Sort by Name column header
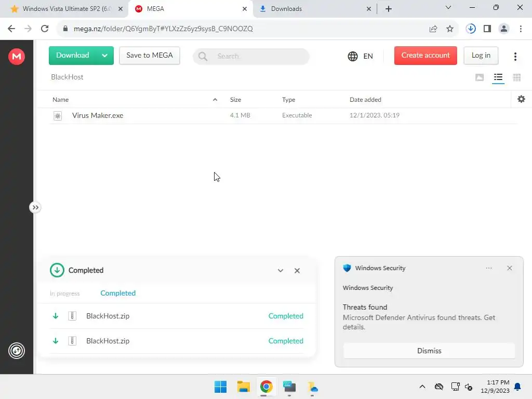This screenshot has width=532, height=399. pyautogui.click(x=60, y=99)
